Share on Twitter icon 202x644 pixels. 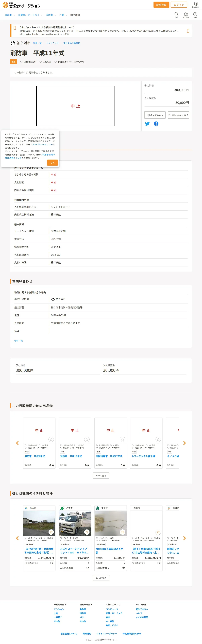(147, 124)
